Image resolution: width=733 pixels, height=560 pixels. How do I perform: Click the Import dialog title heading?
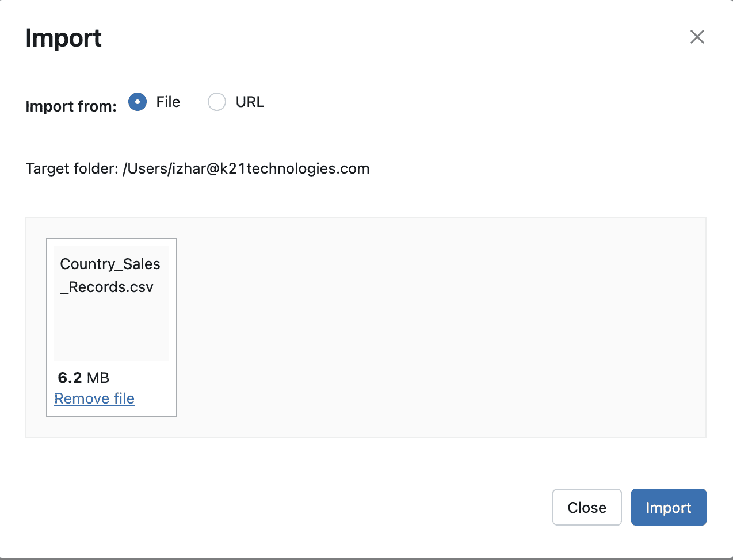[x=63, y=39]
